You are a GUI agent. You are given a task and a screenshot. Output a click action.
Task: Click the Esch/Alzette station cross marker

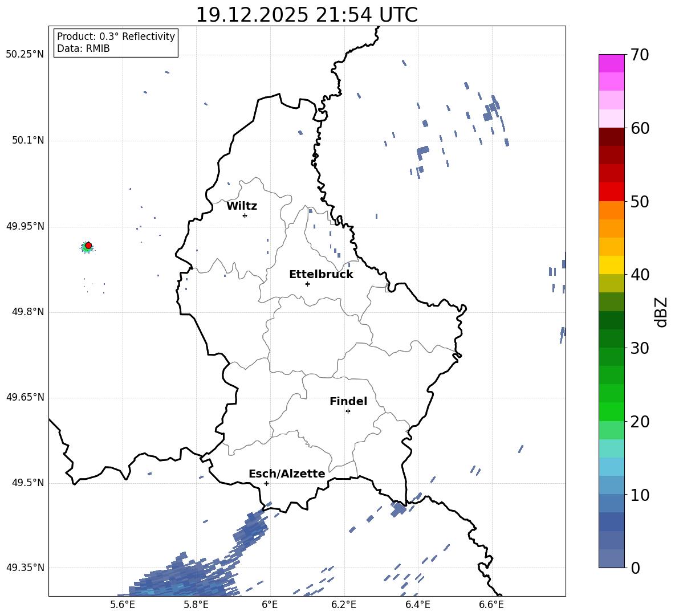coord(266,483)
